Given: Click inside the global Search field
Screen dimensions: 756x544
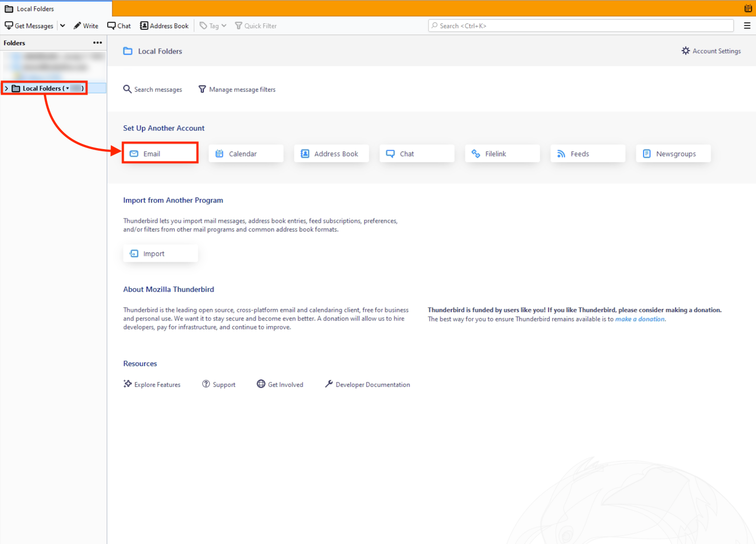Looking at the screenshot, I should point(581,26).
